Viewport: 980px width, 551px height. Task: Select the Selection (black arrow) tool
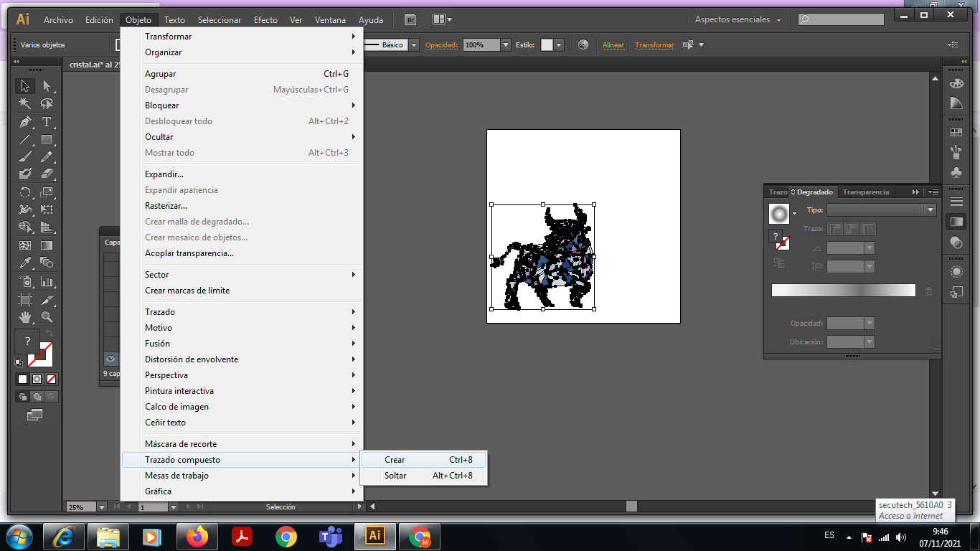(25, 86)
